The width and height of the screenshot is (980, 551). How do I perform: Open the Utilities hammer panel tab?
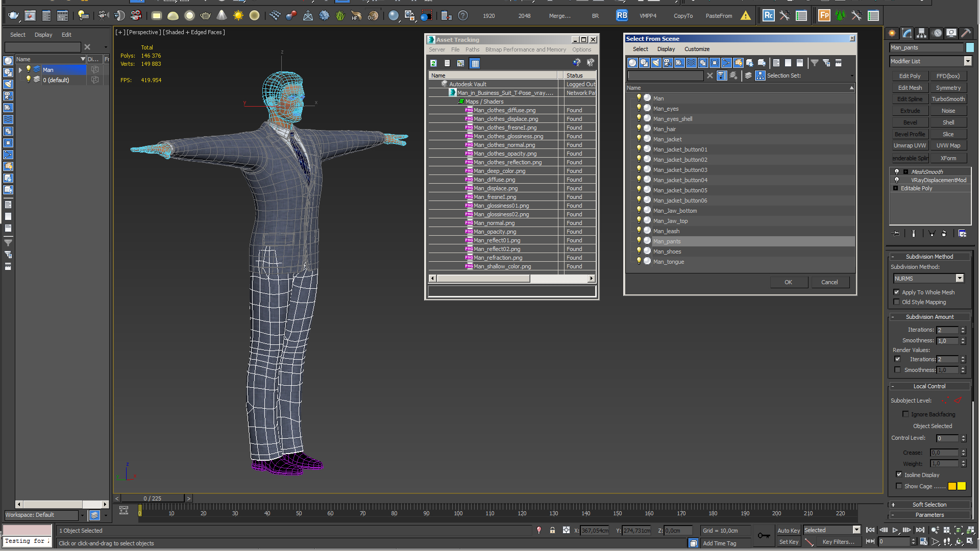tap(966, 33)
